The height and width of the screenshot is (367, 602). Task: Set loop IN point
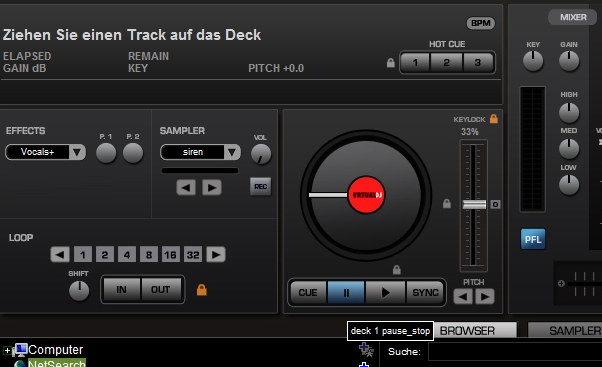121,289
